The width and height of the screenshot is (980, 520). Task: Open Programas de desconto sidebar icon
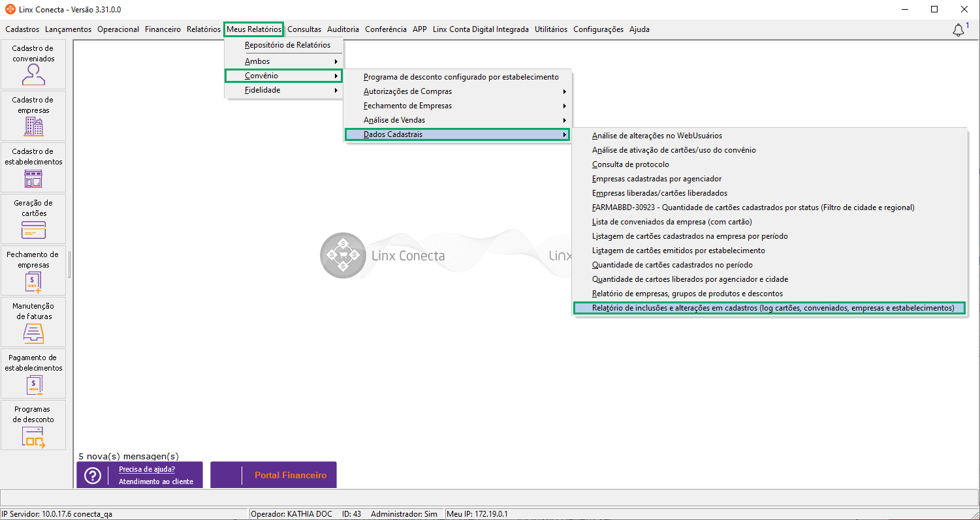pos(33,425)
